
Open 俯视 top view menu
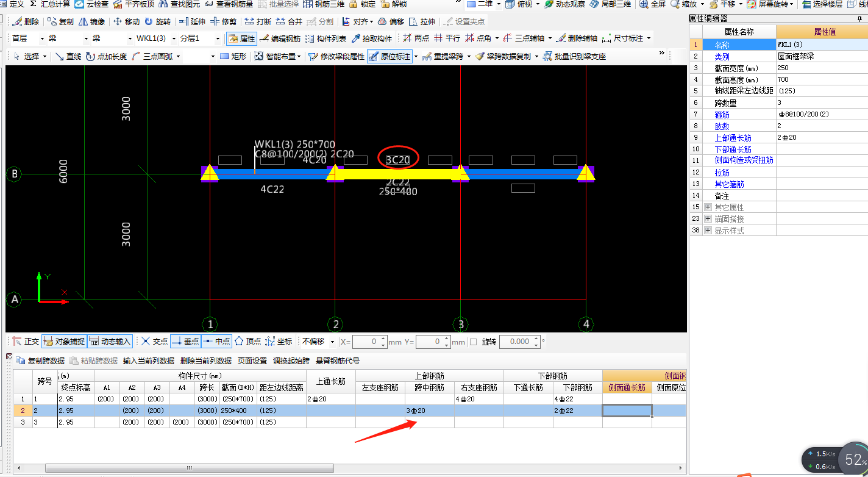point(523,4)
